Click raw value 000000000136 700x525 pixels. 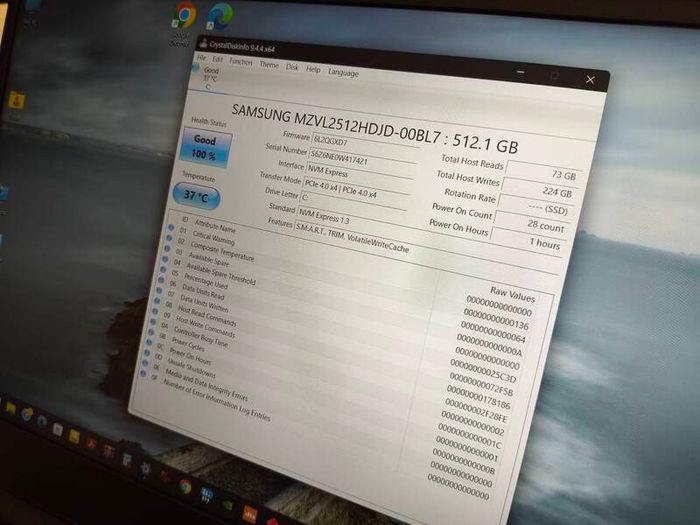pos(496,319)
